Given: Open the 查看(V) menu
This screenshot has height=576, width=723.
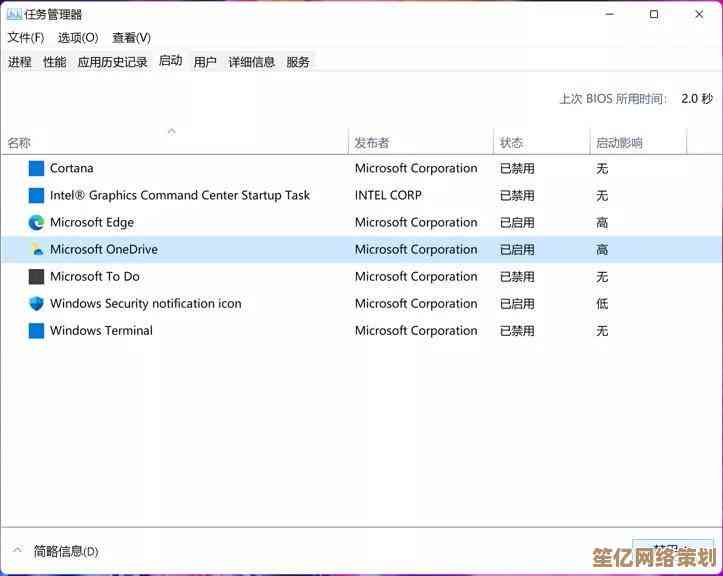Looking at the screenshot, I should click(131, 37).
